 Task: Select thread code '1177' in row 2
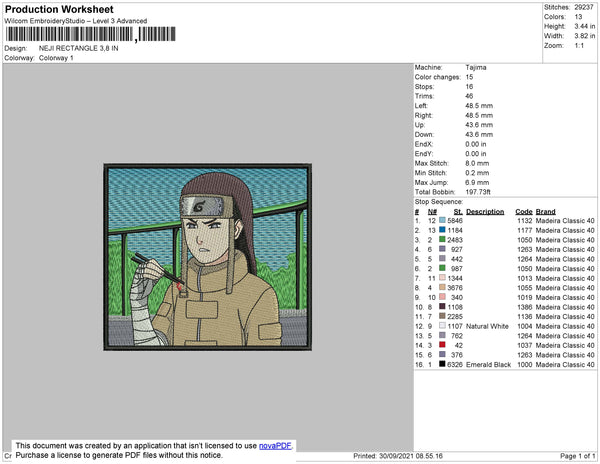coord(525,230)
